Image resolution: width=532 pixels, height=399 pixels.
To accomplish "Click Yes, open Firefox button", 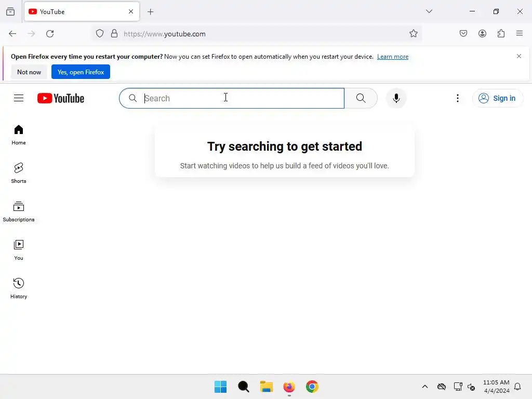I will tap(81, 72).
